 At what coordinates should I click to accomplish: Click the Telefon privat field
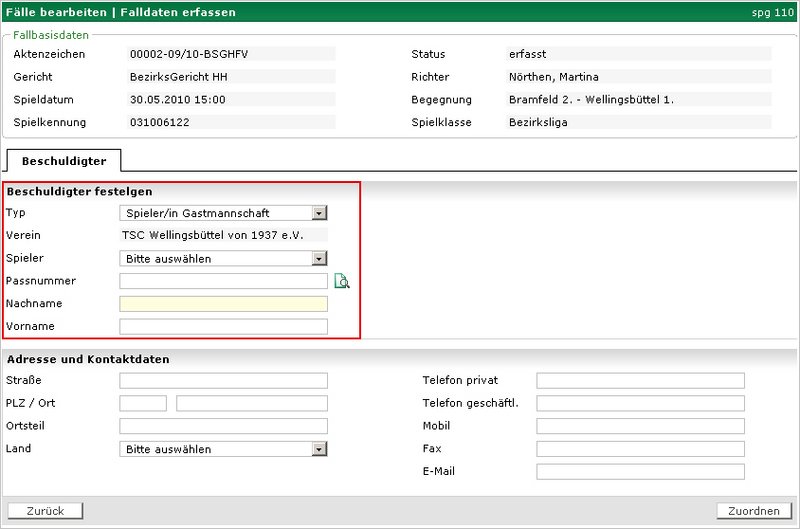pyautogui.click(x=640, y=381)
